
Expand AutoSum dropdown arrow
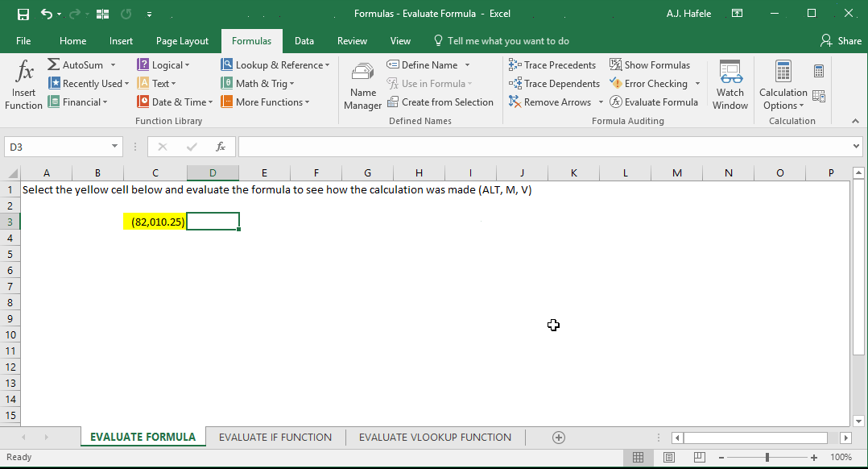(x=113, y=64)
